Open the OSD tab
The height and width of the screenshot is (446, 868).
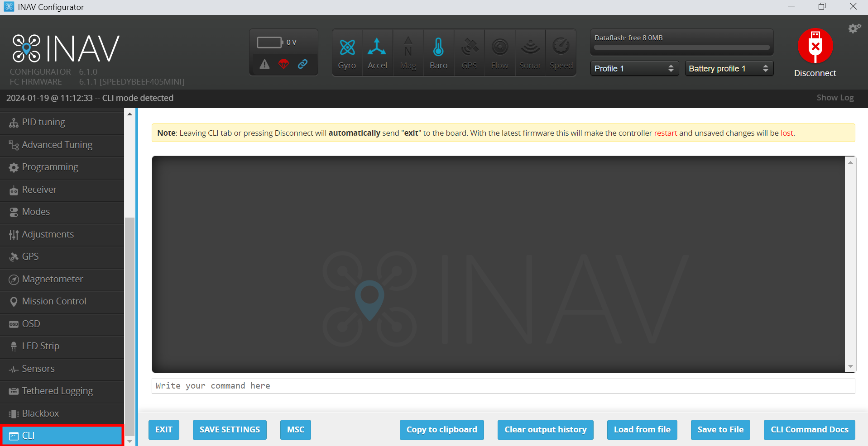click(62, 324)
